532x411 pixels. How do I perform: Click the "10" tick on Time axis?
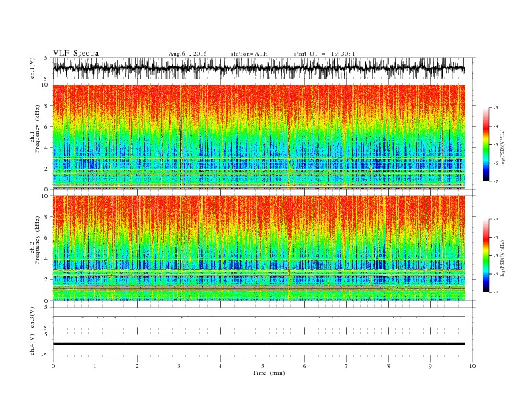click(472, 366)
